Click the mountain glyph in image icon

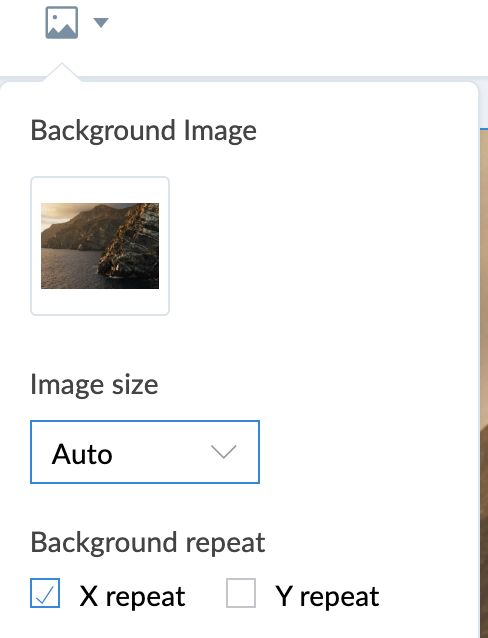click(62, 28)
